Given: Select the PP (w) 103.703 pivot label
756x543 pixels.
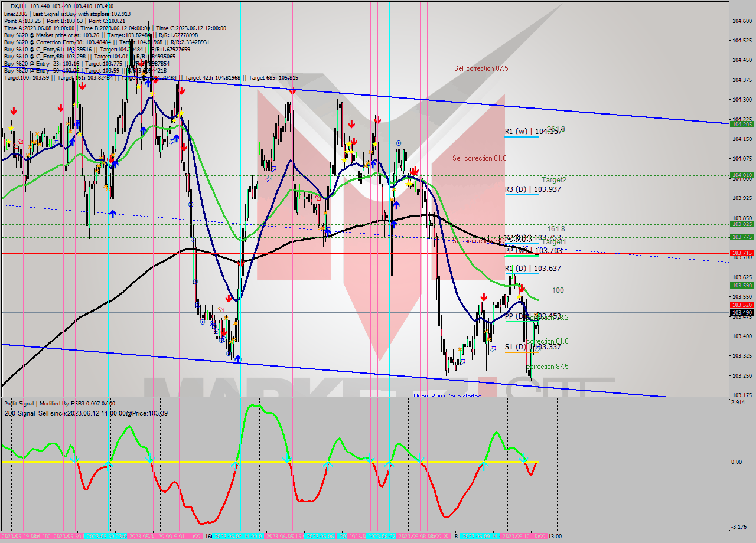Looking at the screenshot, I should (x=533, y=251).
